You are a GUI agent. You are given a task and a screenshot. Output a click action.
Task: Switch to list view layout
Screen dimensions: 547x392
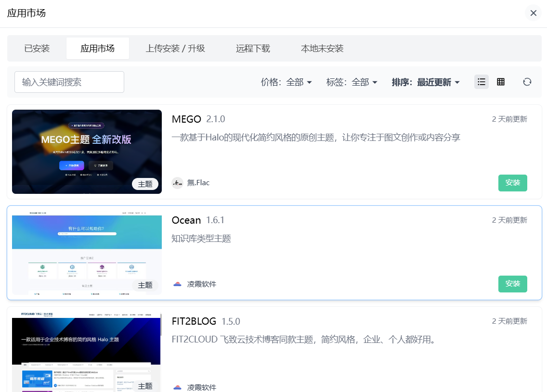coord(482,82)
